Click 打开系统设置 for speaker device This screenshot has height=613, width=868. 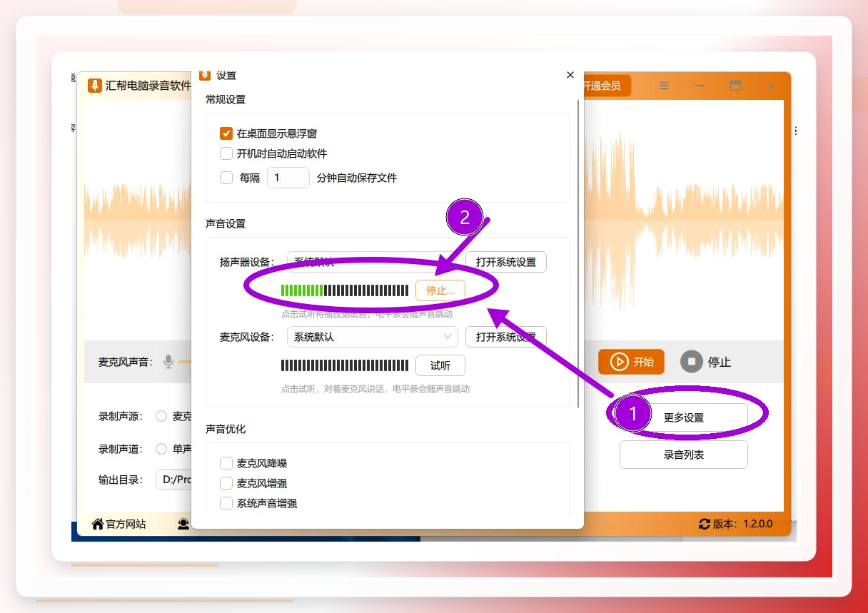[x=506, y=262]
